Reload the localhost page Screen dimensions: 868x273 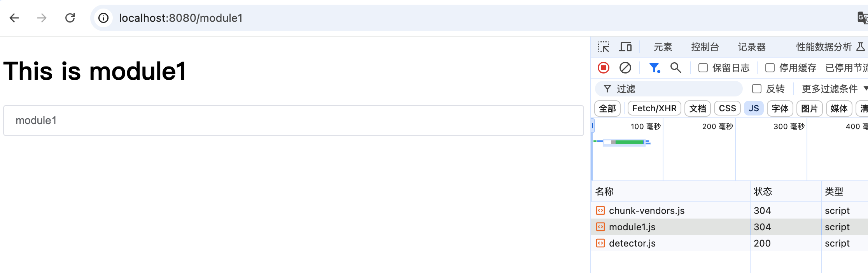(x=70, y=18)
